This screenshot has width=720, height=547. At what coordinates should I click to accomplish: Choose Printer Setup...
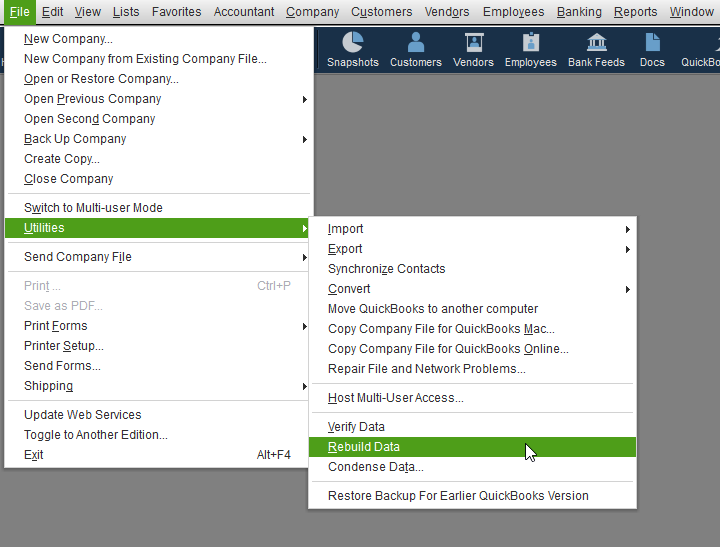click(x=158, y=346)
